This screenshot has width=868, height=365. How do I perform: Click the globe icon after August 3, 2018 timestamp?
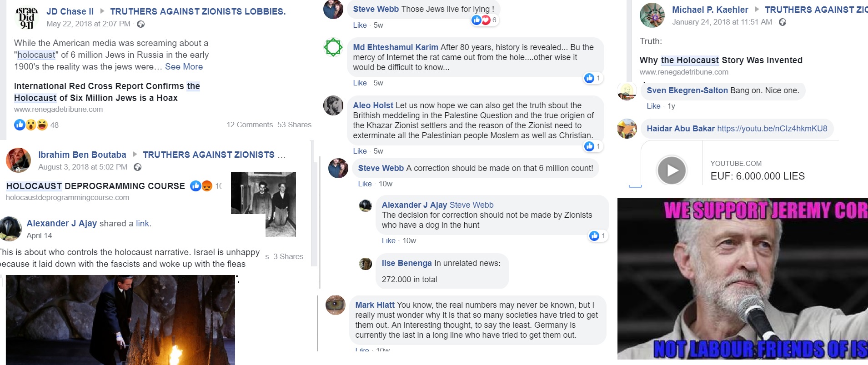(x=138, y=167)
